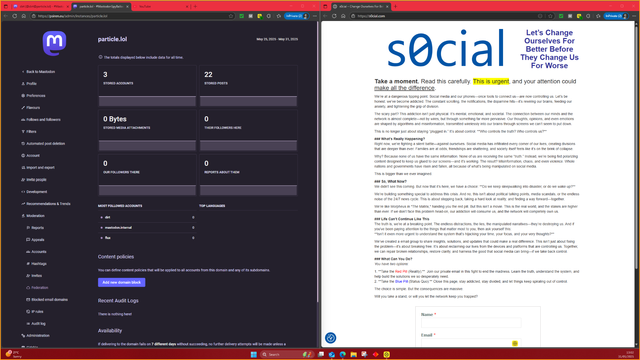The image size is (640, 360).
Task: Click the Mastodon logo in the sidebar
Action: [x=54, y=43]
